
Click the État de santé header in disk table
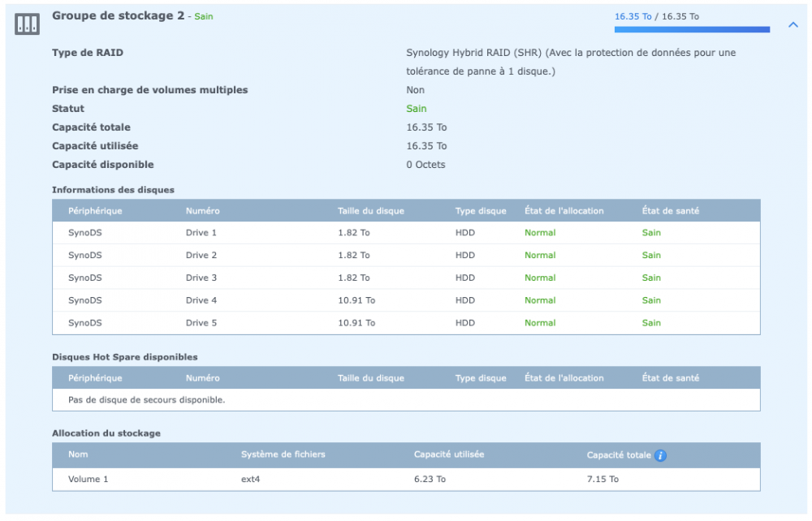pyautogui.click(x=670, y=211)
